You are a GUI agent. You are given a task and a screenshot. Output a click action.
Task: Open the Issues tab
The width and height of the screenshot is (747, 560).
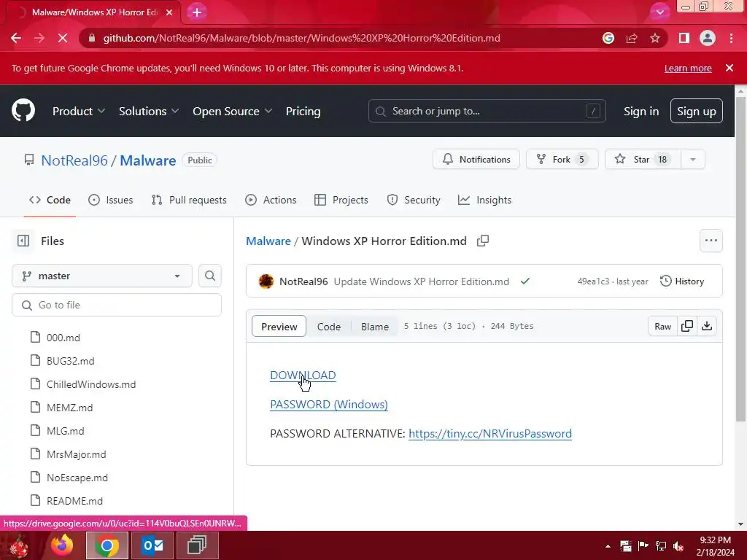111,200
